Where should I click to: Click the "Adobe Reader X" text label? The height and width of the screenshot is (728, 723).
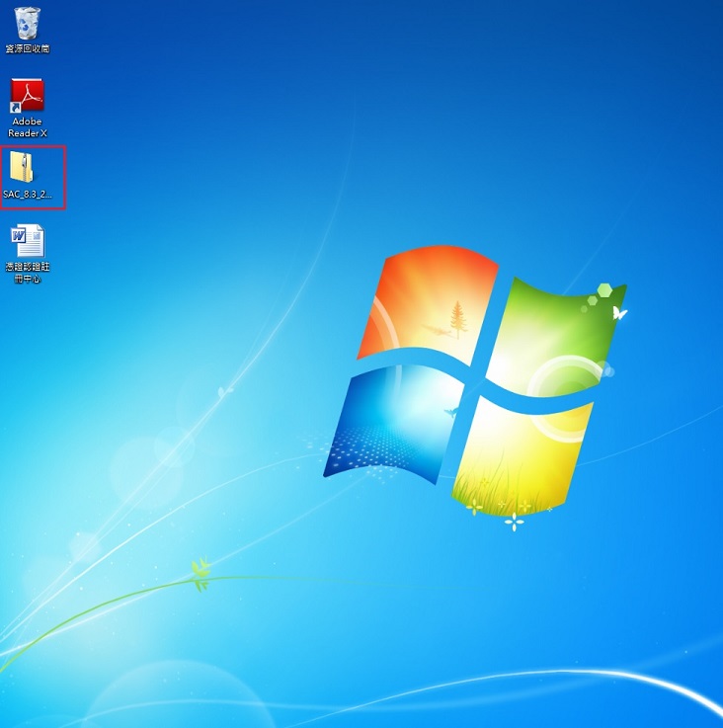point(28,127)
